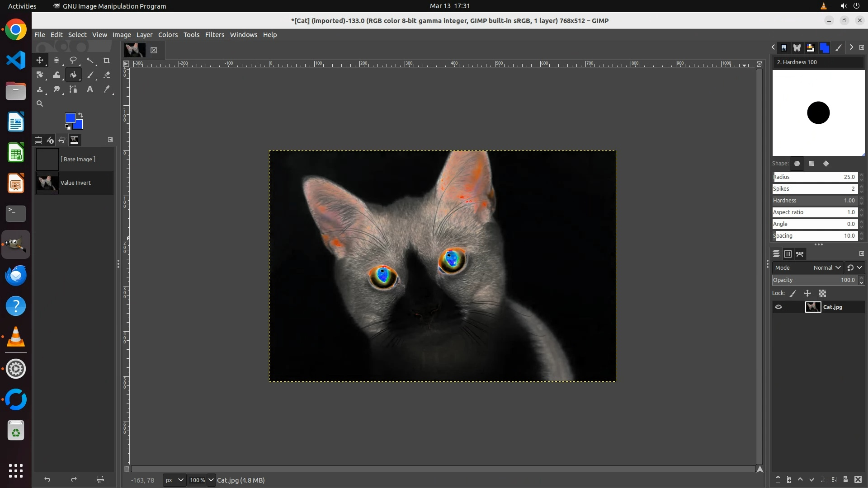This screenshot has width=868, height=488.
Task: Activate the Text tool
Action: 90,89
